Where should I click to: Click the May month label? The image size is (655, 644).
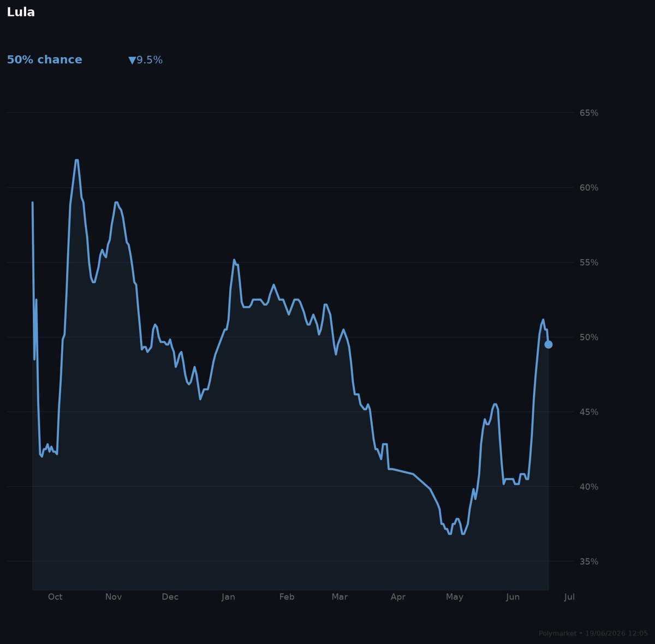click(455, 597)
